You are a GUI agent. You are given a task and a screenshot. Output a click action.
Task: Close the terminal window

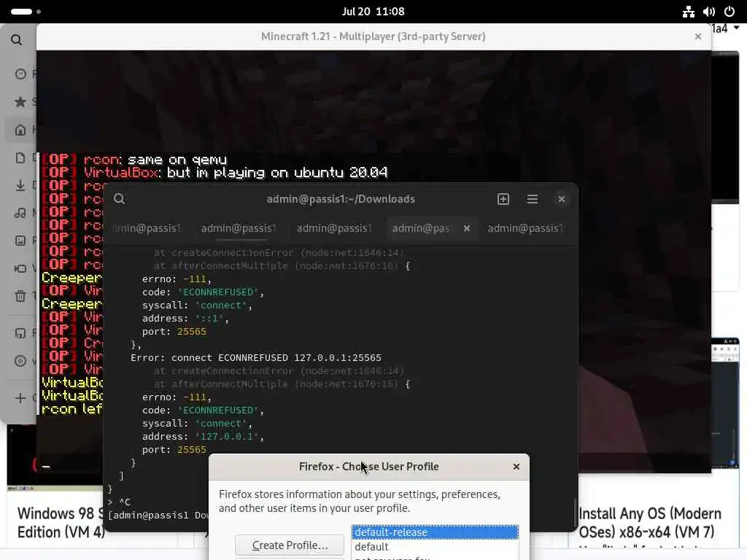(562, 199)
